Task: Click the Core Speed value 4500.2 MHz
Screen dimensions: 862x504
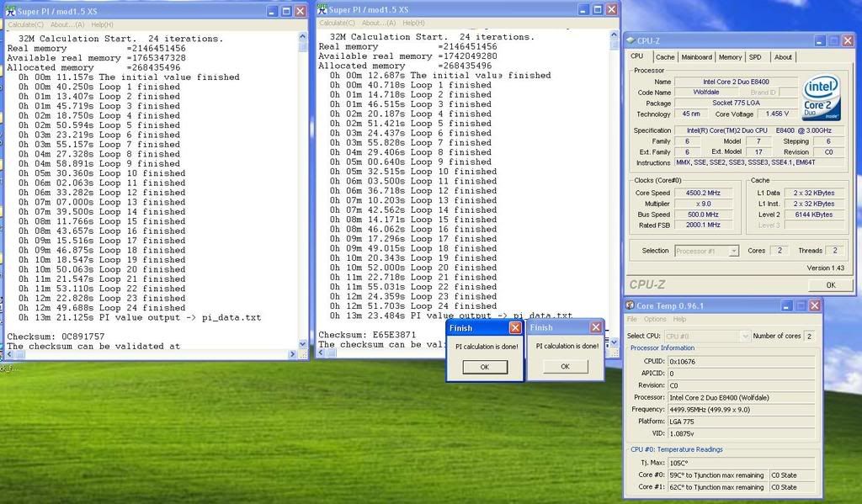Action: (703, 193)
